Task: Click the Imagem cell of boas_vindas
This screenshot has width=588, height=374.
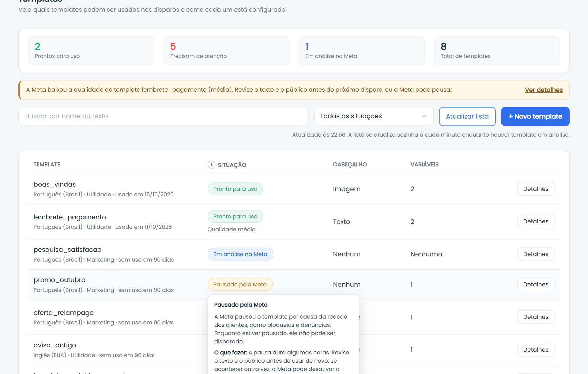Action: tap(347, 189)
